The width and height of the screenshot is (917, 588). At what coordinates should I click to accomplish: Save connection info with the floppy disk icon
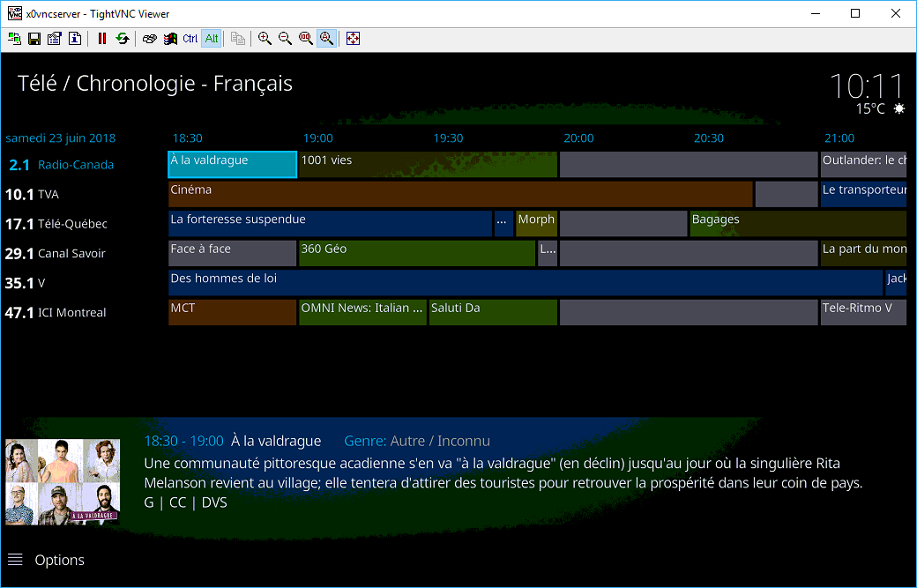pyautogui.click(x=34, y=39)
